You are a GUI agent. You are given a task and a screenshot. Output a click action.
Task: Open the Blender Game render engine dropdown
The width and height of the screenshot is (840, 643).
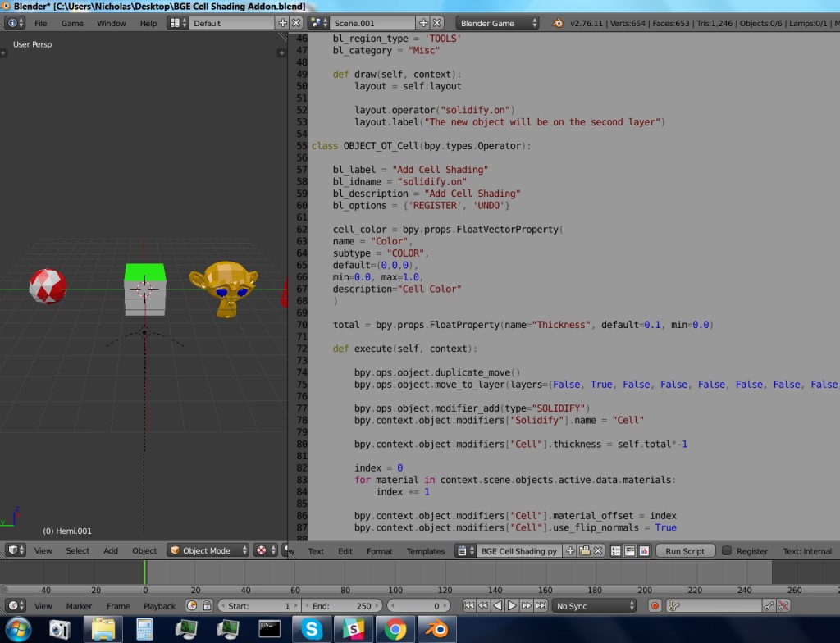pos(497,23)
